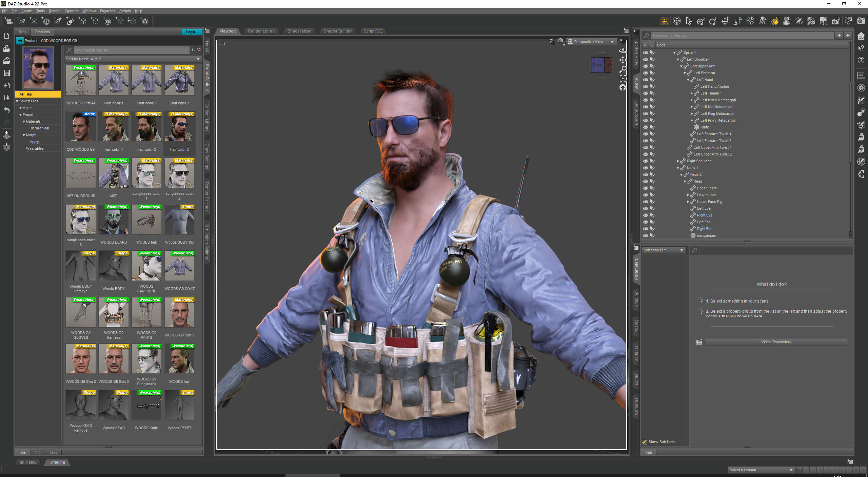Image resolution: width=868 pixels, height=477 pixels.
Task: Select the WOODS G9 Harness thumbnail
Action: 114,313
